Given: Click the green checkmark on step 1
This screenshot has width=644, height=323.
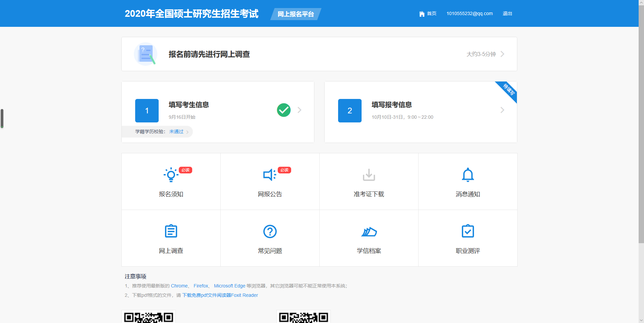Looking at the screenshot, I should 284,110.
